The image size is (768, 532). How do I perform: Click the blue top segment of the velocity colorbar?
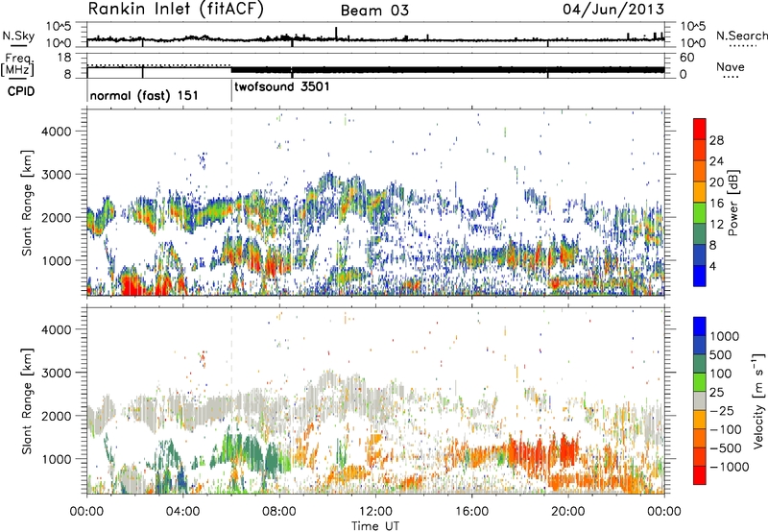click(700, 326)
